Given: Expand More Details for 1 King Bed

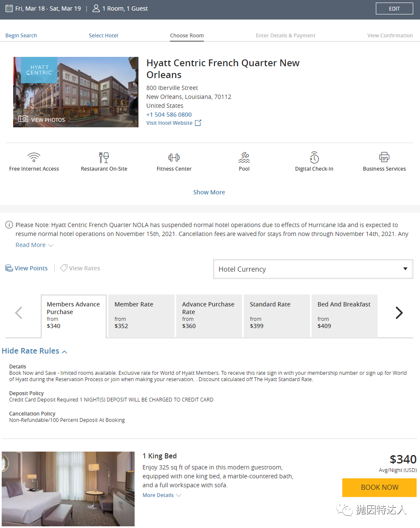Looking at the screenshot, I should click(x=162, y=495).
